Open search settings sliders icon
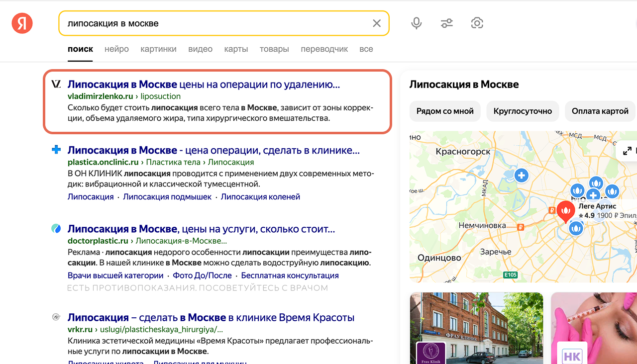Screen dimensions: 637x364 tap(447, 23)
